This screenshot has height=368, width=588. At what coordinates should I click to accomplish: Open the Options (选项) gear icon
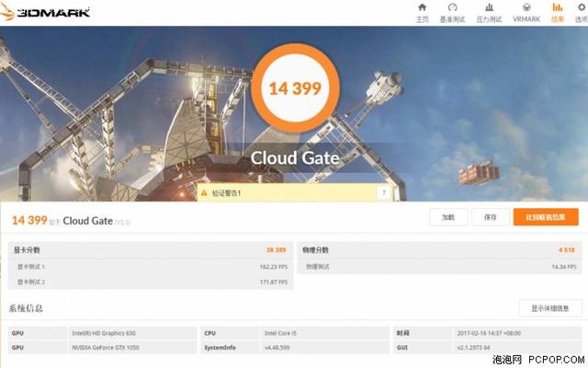tap(582, 7)
